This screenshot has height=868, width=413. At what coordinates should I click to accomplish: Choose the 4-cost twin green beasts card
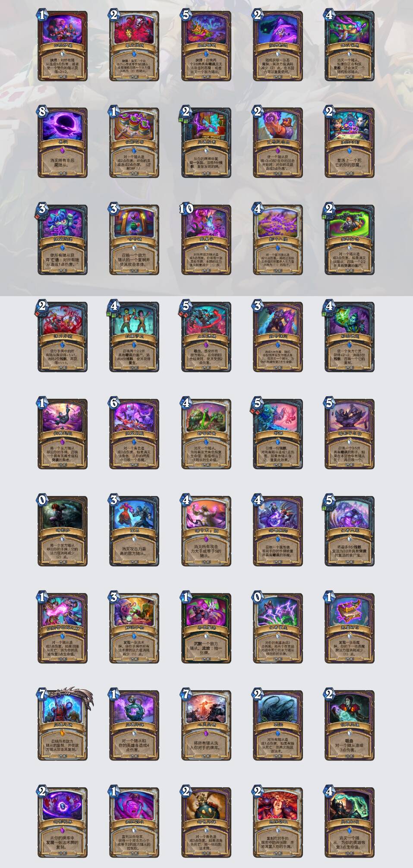(x=206, y=434)
